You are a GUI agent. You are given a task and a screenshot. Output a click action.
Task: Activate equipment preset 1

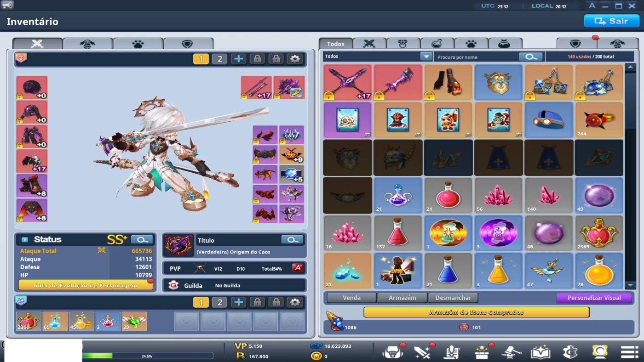coord(201,59)
